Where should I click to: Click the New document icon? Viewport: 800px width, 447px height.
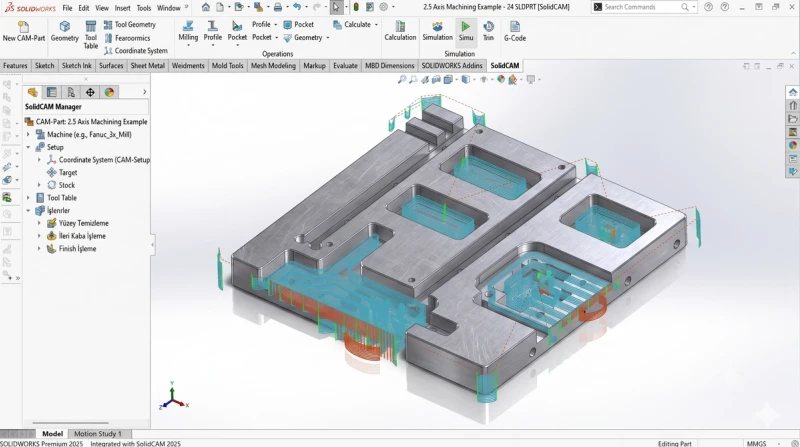coord(220,7)
